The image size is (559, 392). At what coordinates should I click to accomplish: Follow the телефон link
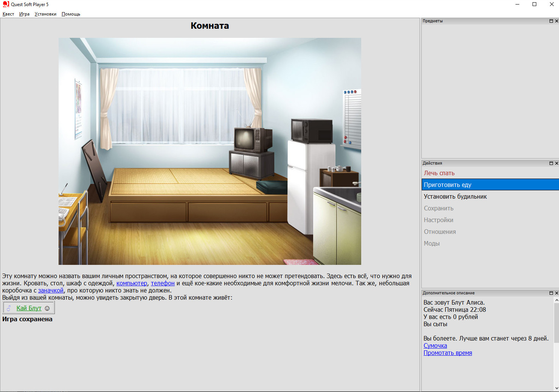point(163,283)
